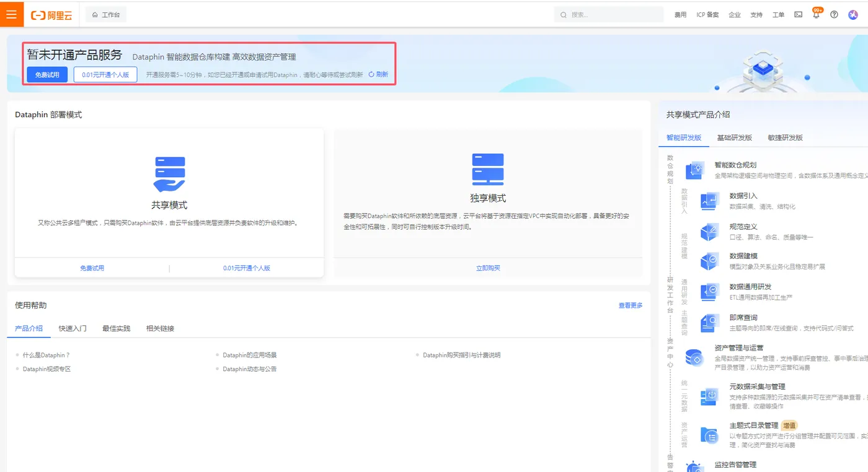The width and height of the screenshot is (868, 472).
Task: Open the Dataphin视频专区 link
Action: point(47,369)
